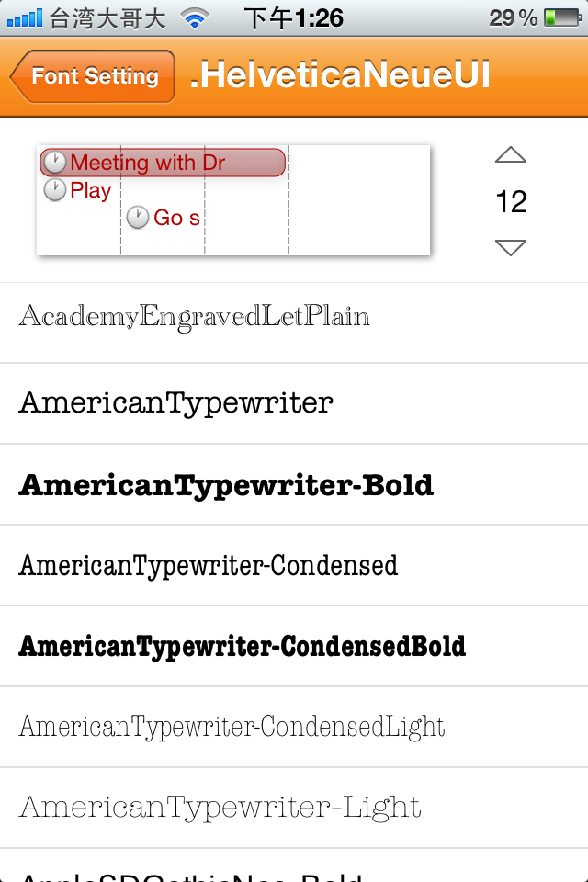Viewport: 588px width, 882px height.
Task: Tap the Go s event text in preview
Action: (176, 218)
